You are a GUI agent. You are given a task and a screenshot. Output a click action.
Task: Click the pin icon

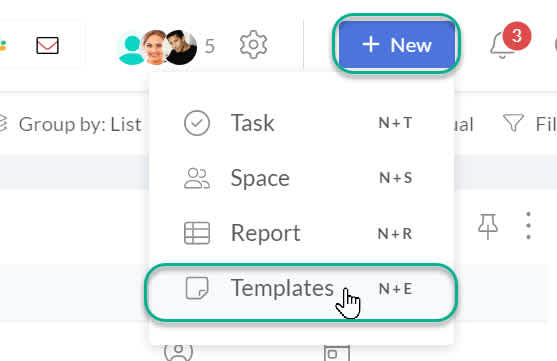click(x=487, y=226)
